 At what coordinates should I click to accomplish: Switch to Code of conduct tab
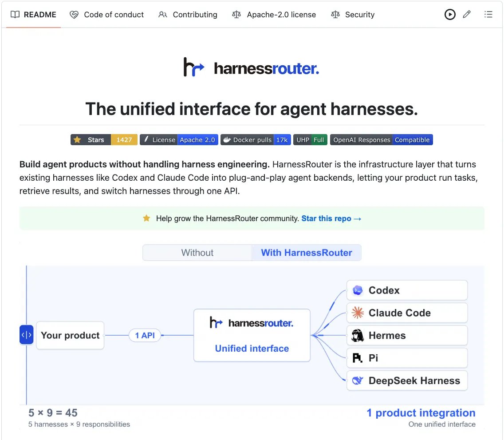(107, 15)
